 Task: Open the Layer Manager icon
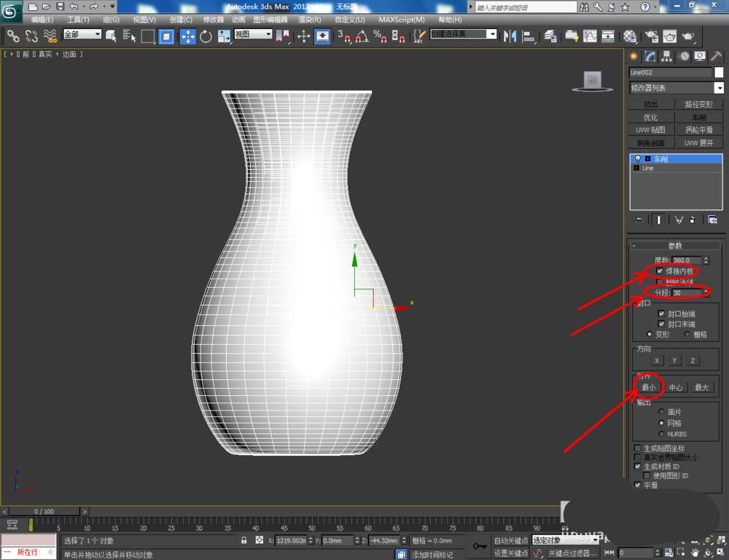550,36
